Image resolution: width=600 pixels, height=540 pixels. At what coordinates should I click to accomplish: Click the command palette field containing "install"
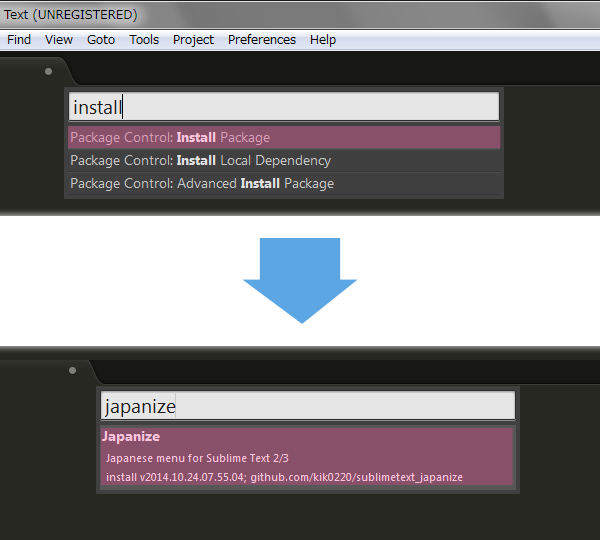[284, 106]
